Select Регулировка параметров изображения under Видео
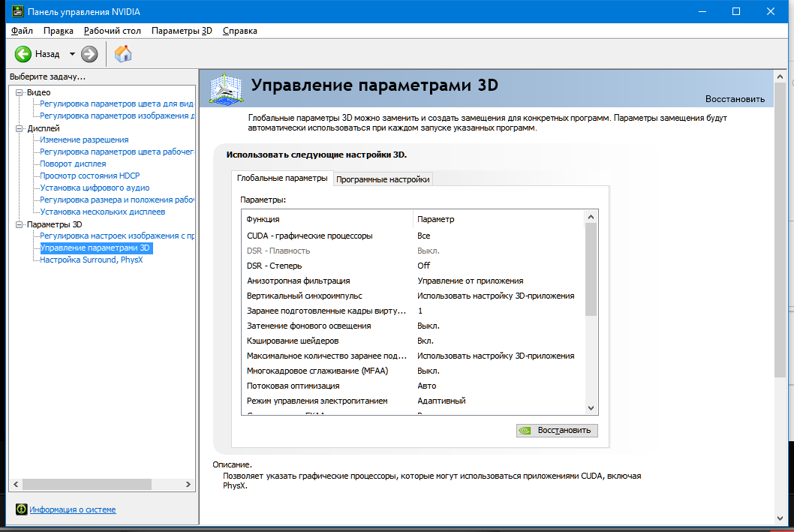 pos(117,116)
